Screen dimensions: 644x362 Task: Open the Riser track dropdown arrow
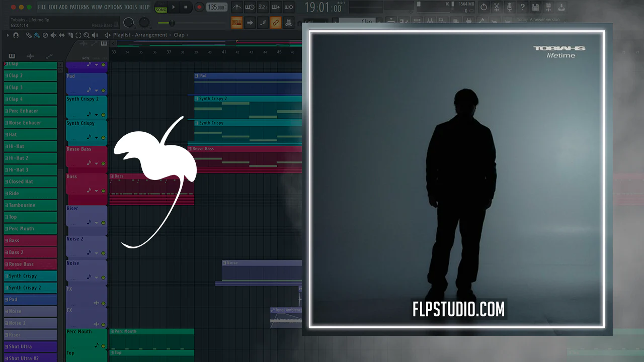(96, 223)
